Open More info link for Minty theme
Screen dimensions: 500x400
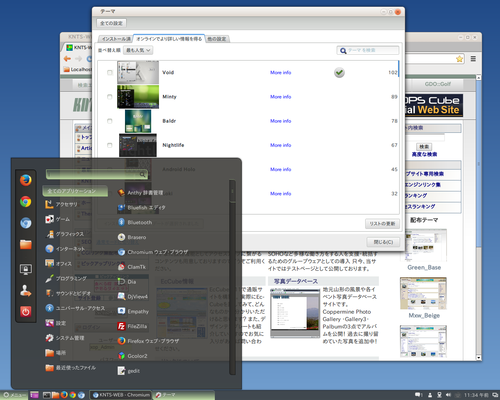[x=281, y=97]
